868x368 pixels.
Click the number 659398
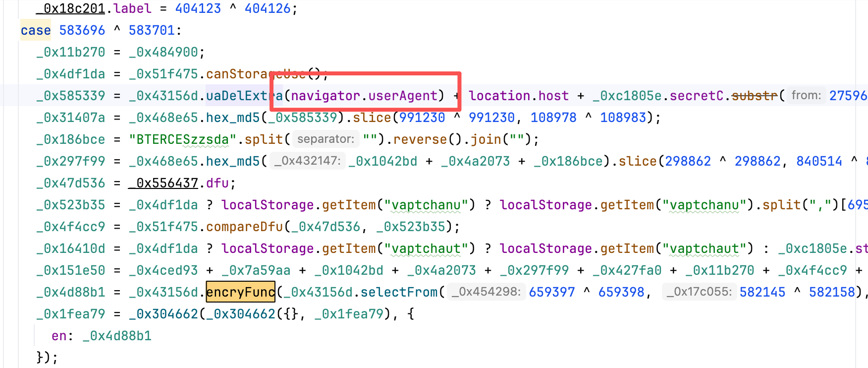click(x=621, y=292)
